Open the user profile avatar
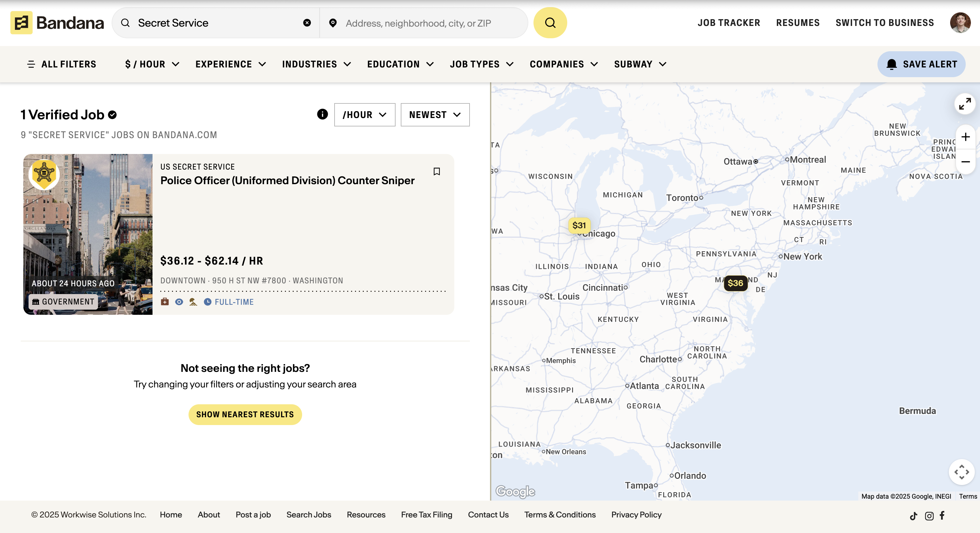 pyautogui.click(x=960, y=23)
